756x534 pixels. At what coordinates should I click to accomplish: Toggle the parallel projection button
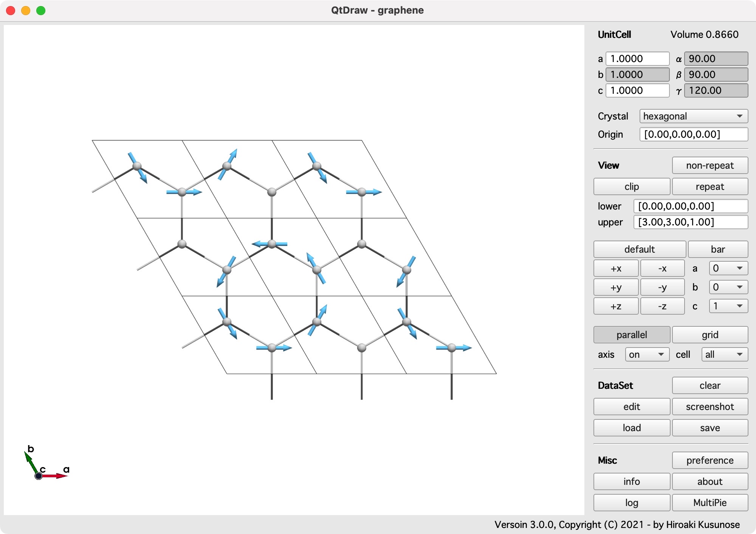pyautogui.click(x=631, y=335)
